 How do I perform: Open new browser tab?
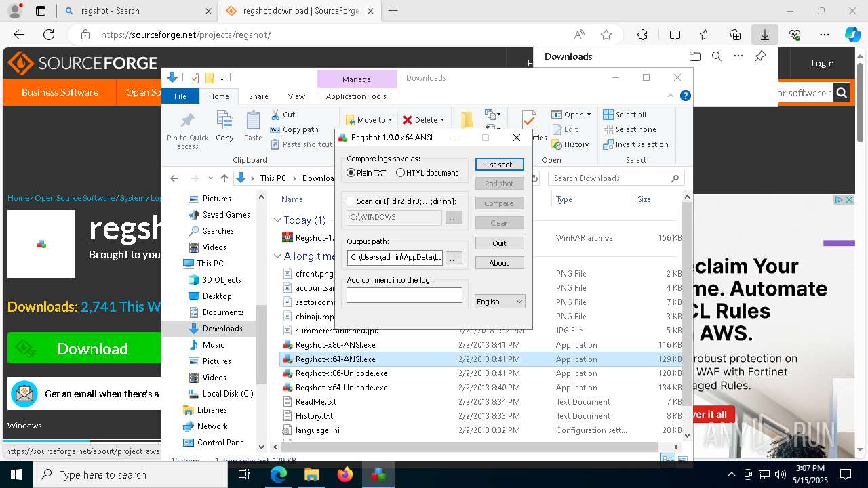[x=393, y=11]
